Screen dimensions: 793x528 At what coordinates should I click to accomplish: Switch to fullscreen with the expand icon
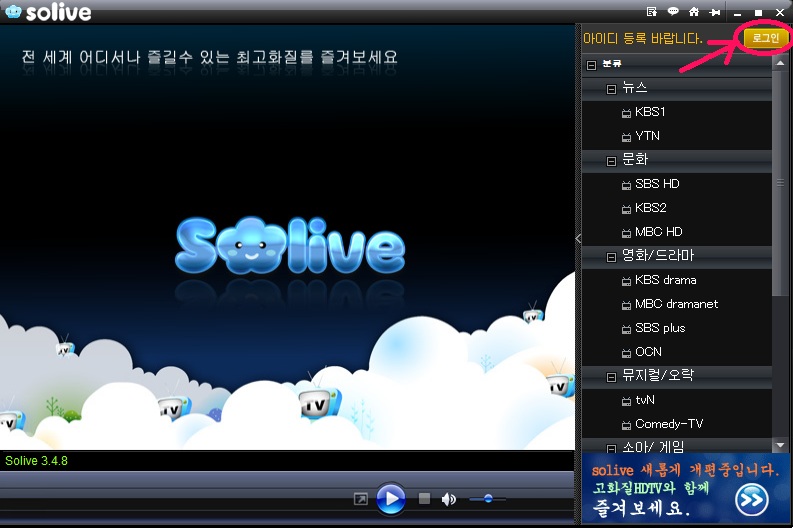pos(361,500)
